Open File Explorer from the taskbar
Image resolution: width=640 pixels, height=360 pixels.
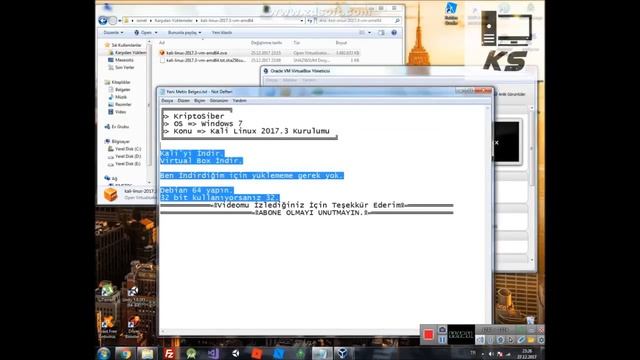(x=147, y=353)
